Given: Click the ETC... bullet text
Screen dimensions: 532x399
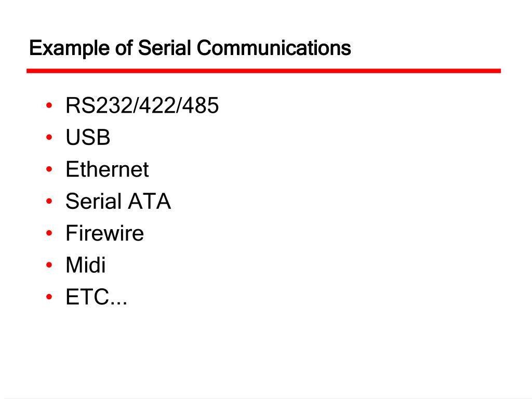Looking at the screenshot, I should click(96, 297).
